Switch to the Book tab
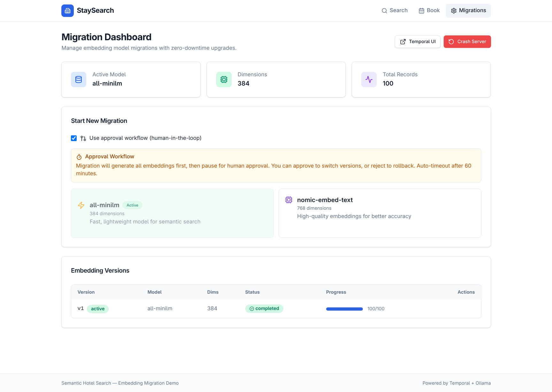552x392 pixels. (429, 11)
